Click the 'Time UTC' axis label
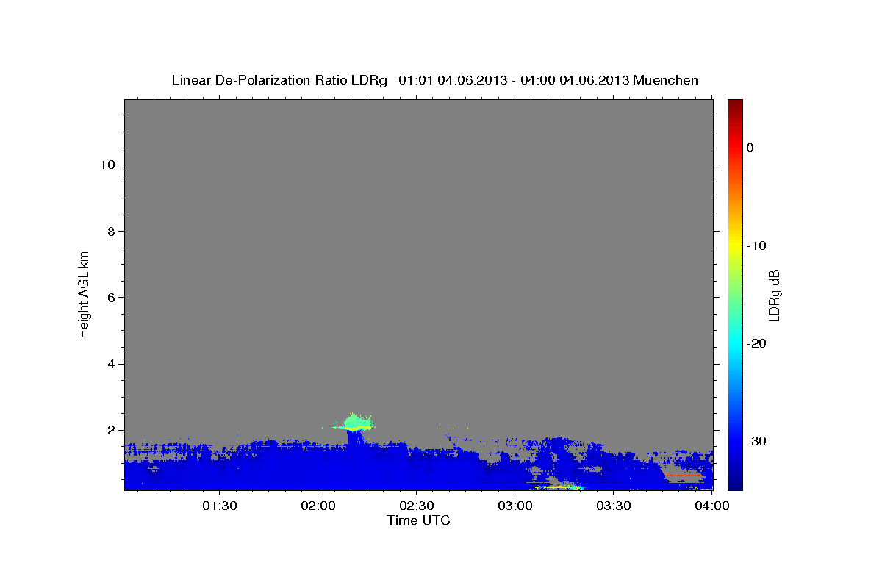Screen dimensions: 882x588 coord(418,520)
